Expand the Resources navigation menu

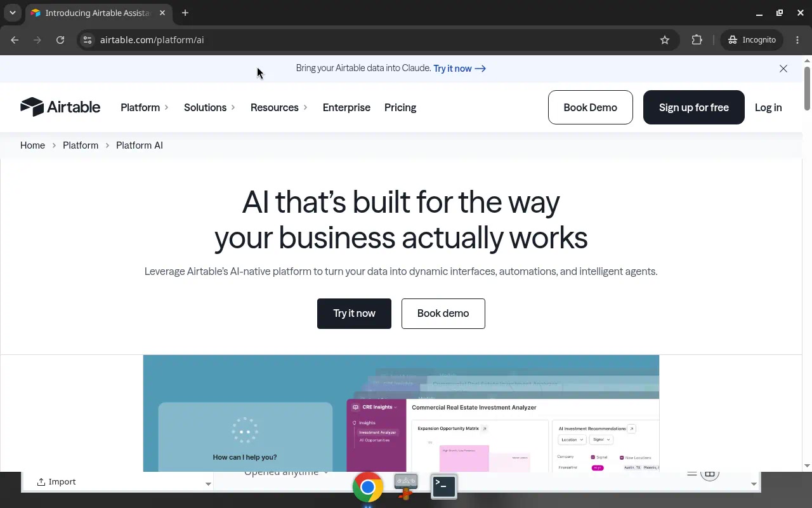point(279,107)
